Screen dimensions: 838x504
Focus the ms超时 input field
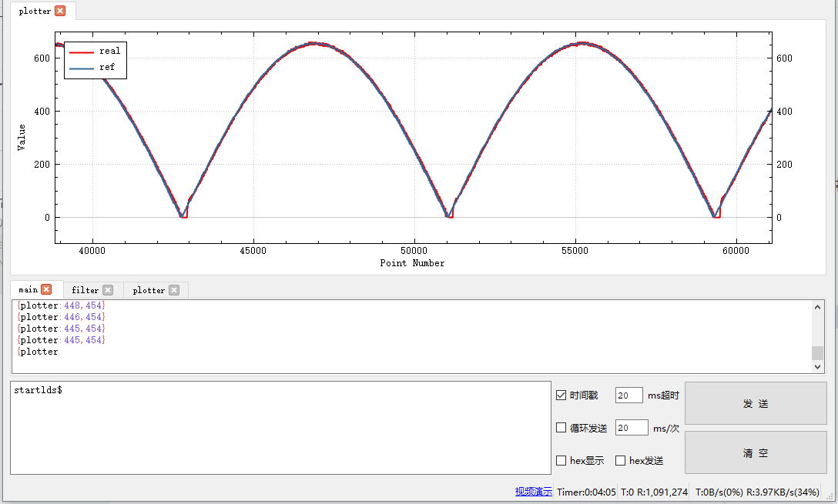pyautogui.click(x=629, y=395)
